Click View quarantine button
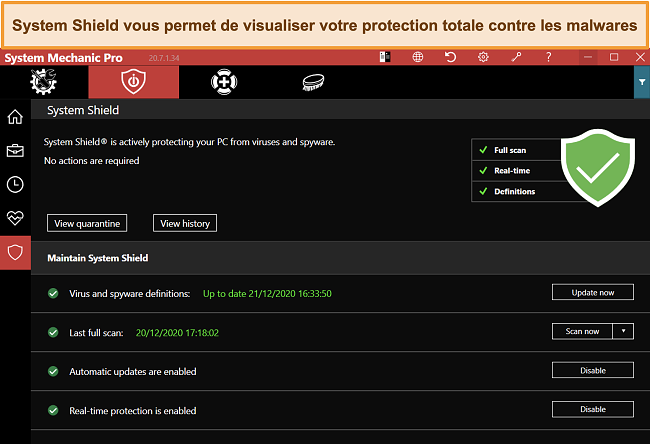 coord(87,223)
